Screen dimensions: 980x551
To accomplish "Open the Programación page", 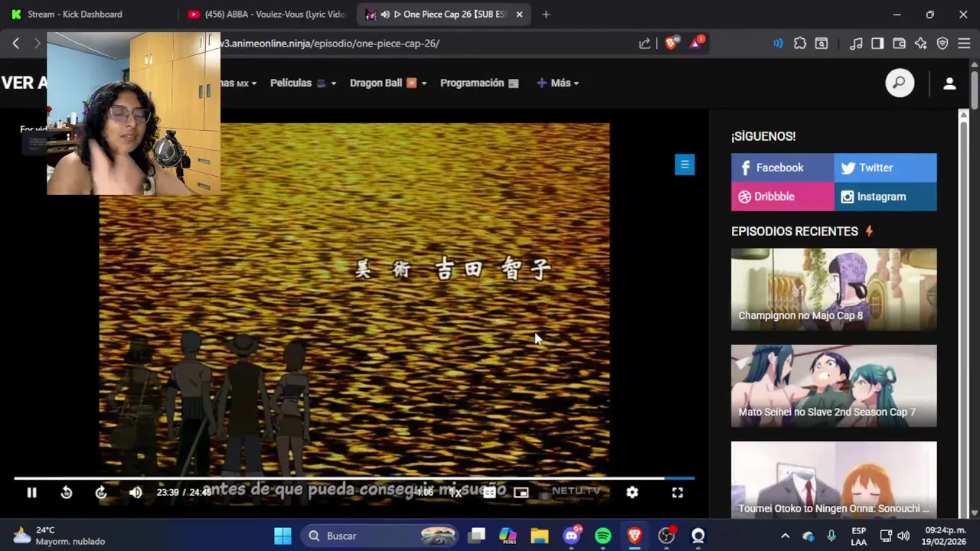I will [479, 83].
